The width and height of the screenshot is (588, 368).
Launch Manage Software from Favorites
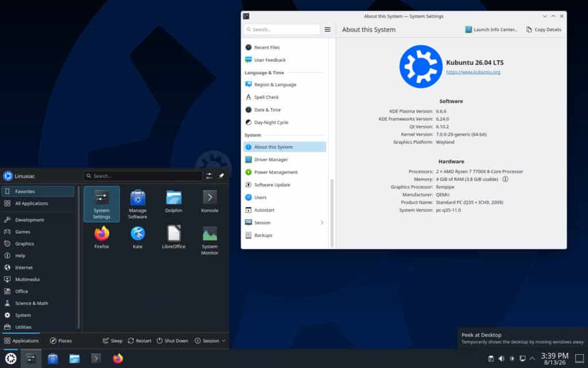point(138,204)
